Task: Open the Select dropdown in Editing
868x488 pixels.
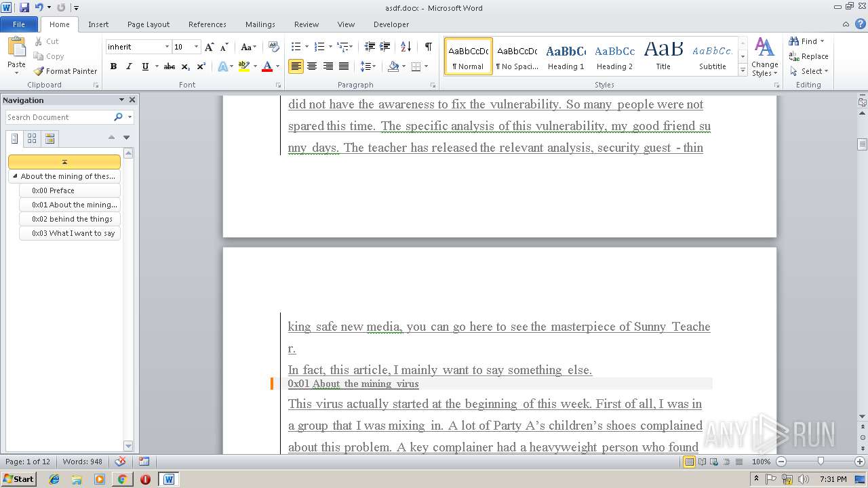Action: coord(809,71)
